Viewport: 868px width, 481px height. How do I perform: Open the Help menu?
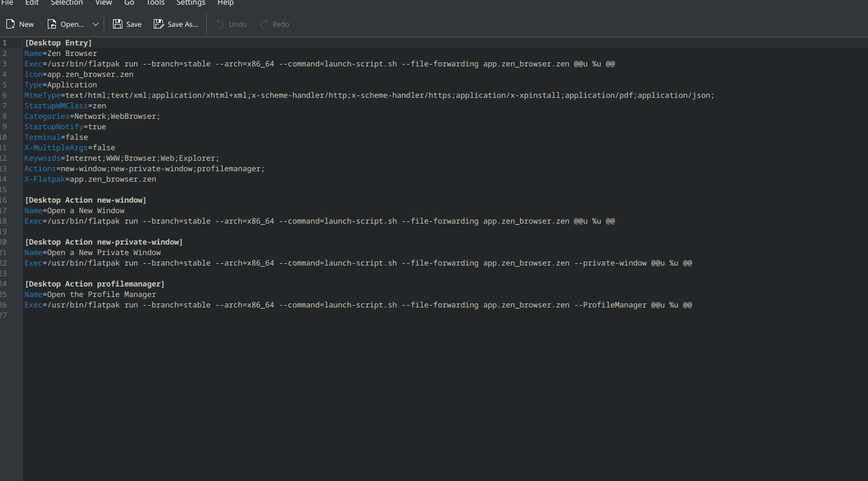point(225,3)
